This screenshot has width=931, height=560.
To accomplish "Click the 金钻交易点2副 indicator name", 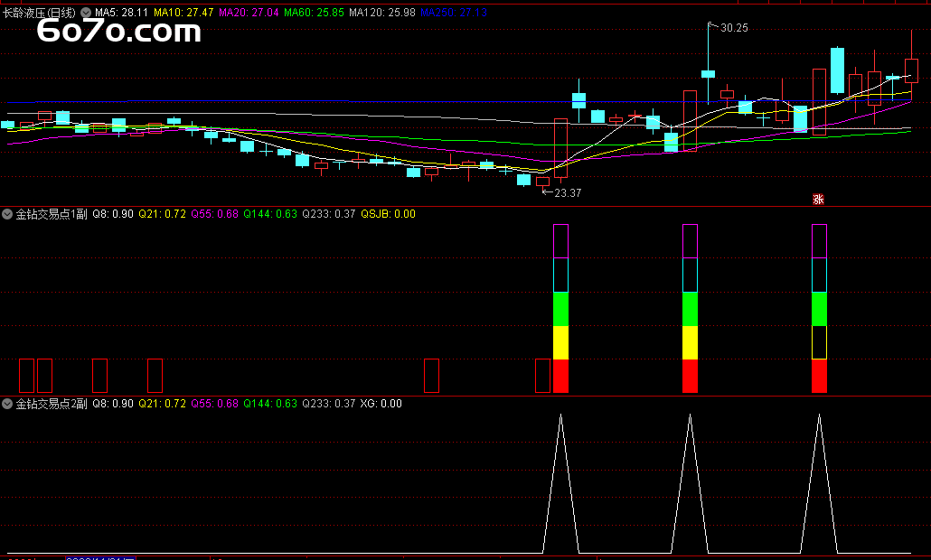I will (51, 404).
